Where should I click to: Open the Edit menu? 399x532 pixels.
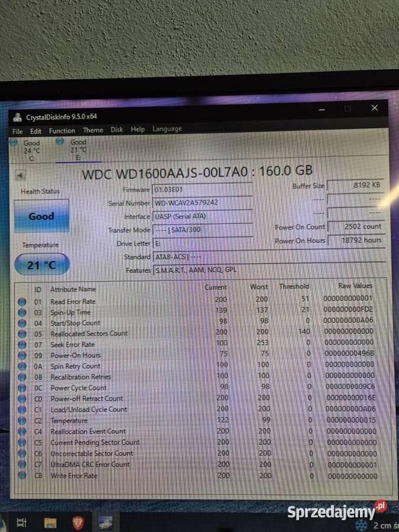click(35, 131)
